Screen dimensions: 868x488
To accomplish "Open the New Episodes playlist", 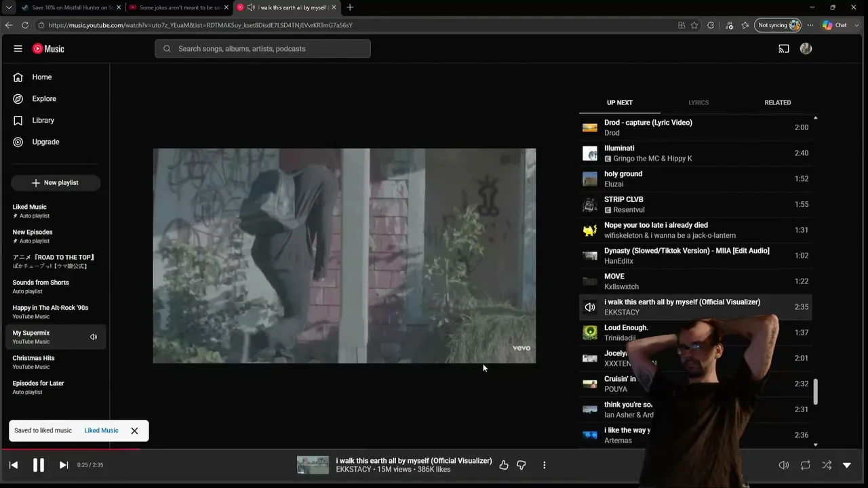I will coord(55,236).
